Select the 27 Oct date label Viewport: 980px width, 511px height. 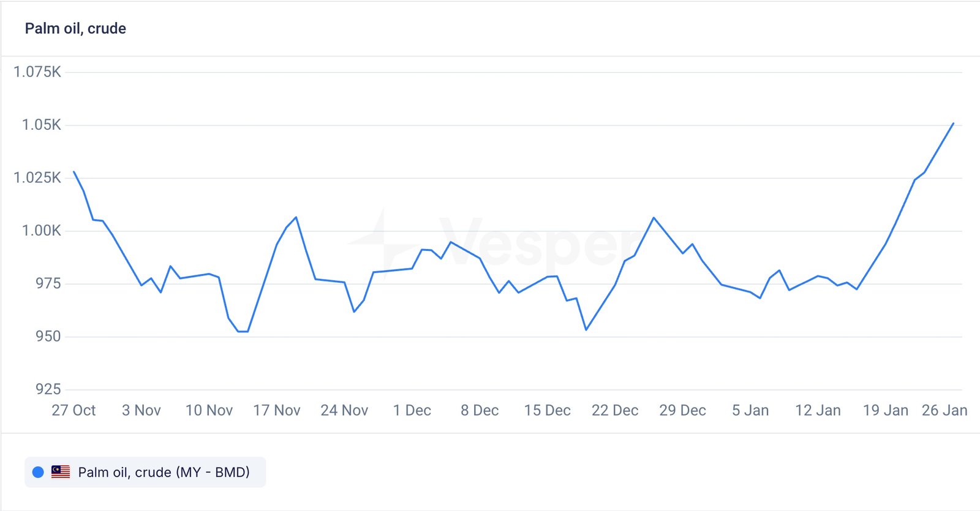(x=73, y=410)
